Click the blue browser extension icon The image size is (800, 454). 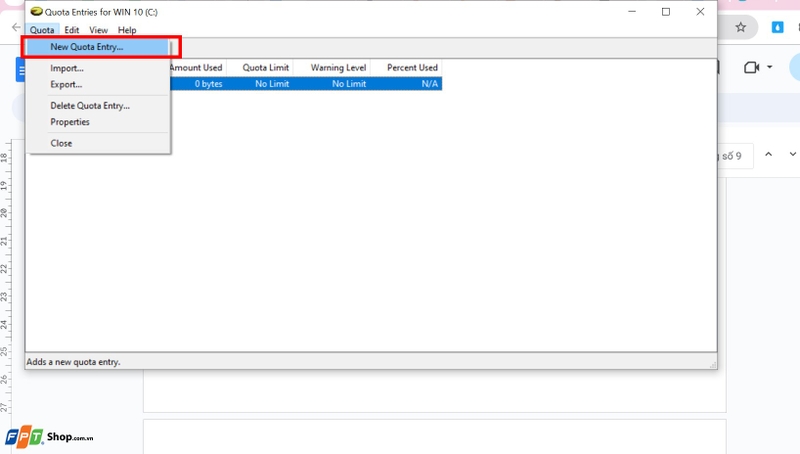pos(777,27)
